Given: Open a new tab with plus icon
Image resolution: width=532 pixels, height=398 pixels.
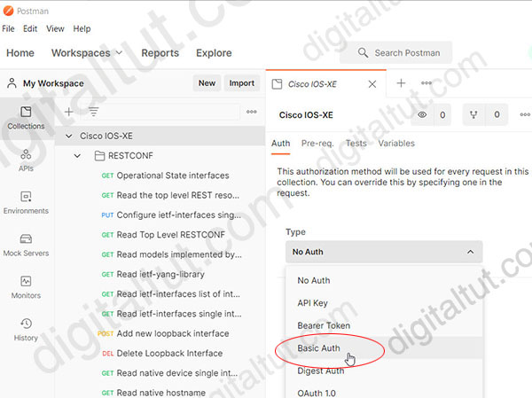Looking at the screenshot, I should click(x=401, y=83).
